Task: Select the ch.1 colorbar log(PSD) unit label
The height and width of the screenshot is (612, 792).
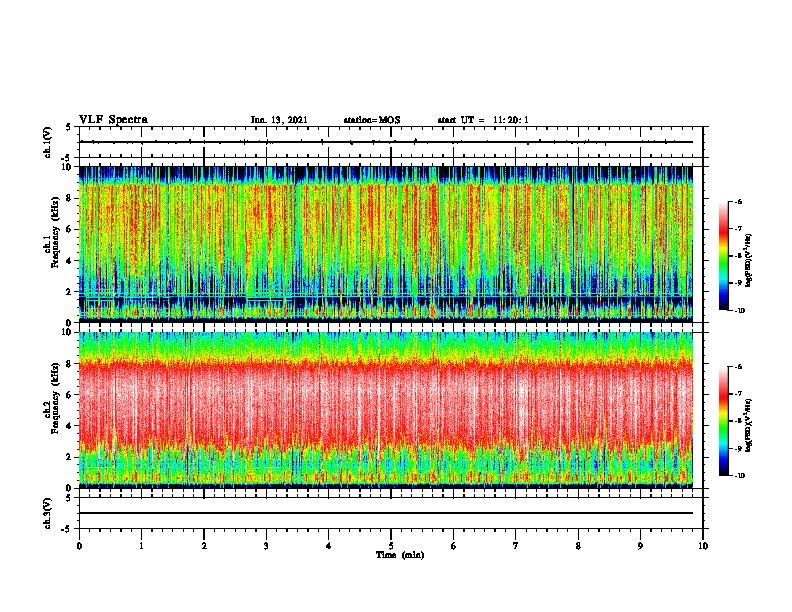Action: [x=749, y=261]
